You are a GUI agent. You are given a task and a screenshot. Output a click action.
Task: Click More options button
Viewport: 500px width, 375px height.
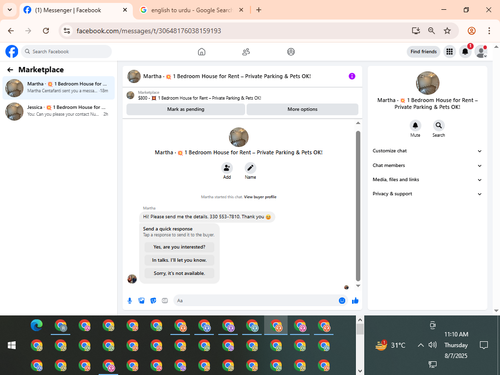(x=302, y=109)
